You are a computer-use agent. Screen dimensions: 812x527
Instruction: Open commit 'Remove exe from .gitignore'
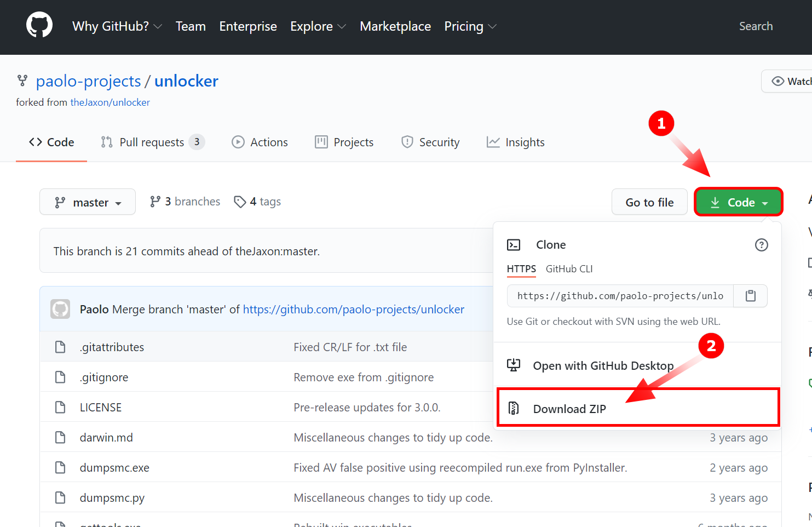364,377
